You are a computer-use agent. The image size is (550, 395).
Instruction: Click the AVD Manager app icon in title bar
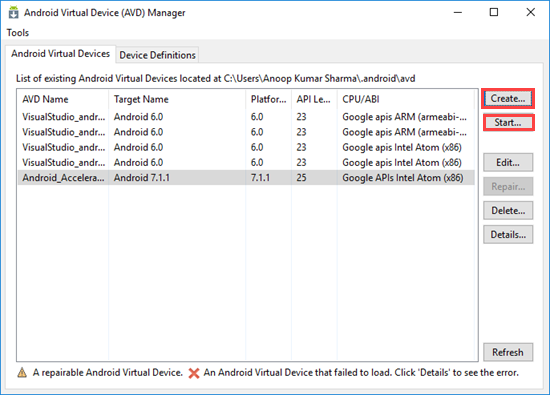14,12
